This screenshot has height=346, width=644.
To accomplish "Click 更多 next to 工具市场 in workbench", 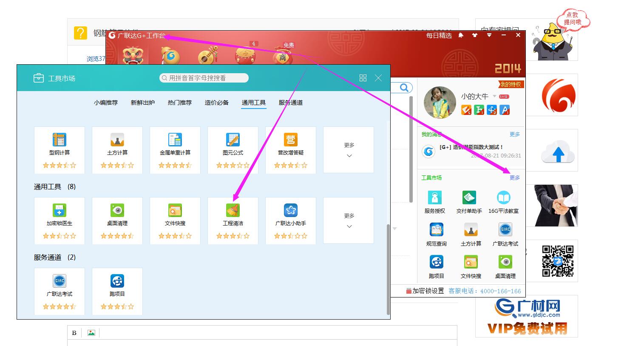I will pyautogui.click(x=515, y=178).
